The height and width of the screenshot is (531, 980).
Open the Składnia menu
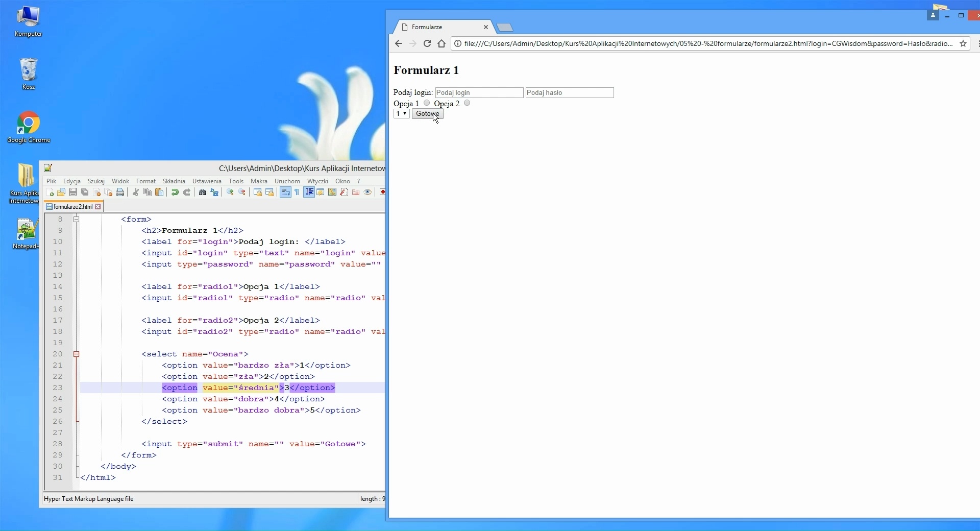tap(174, 181)
